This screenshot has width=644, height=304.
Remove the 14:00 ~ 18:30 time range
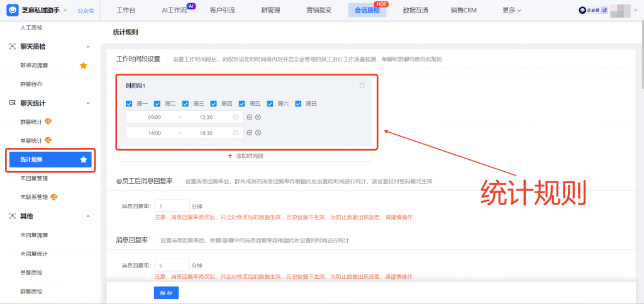click(258, 133)
